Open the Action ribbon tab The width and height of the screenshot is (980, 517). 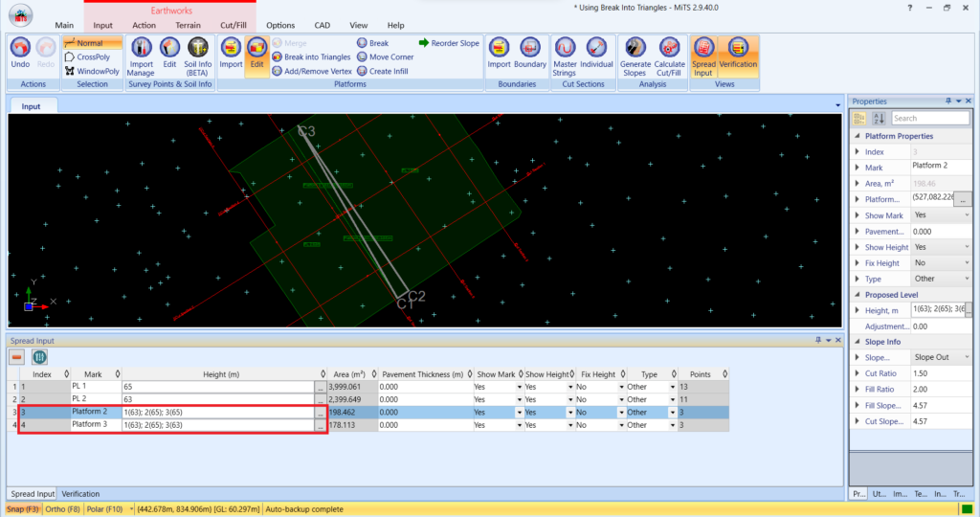coord(144,25)
